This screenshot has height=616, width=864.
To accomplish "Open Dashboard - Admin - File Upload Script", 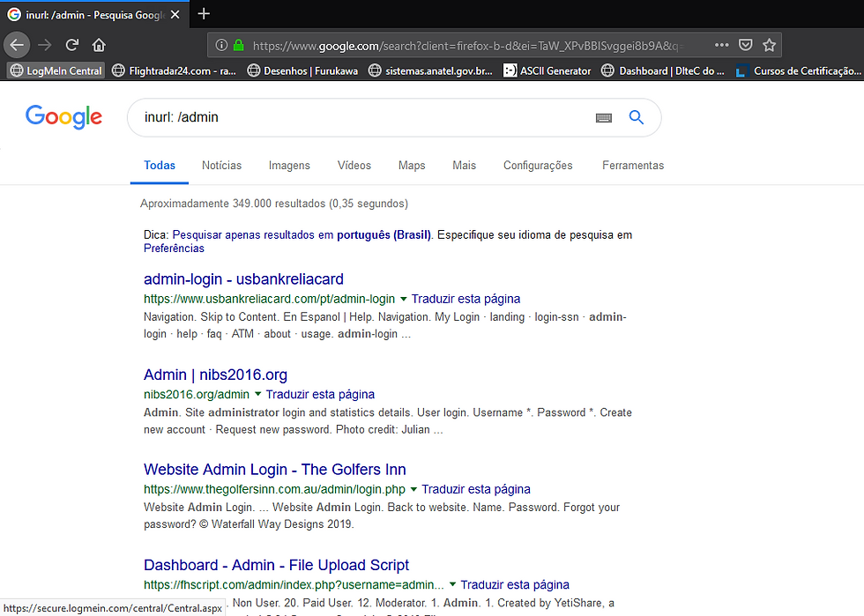I will tap(277, 565).
